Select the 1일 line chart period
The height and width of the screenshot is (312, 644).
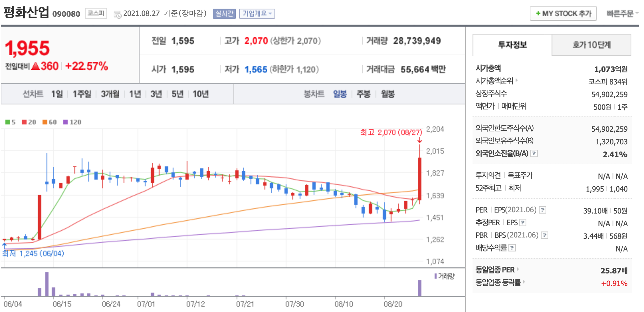pos(57,94)
